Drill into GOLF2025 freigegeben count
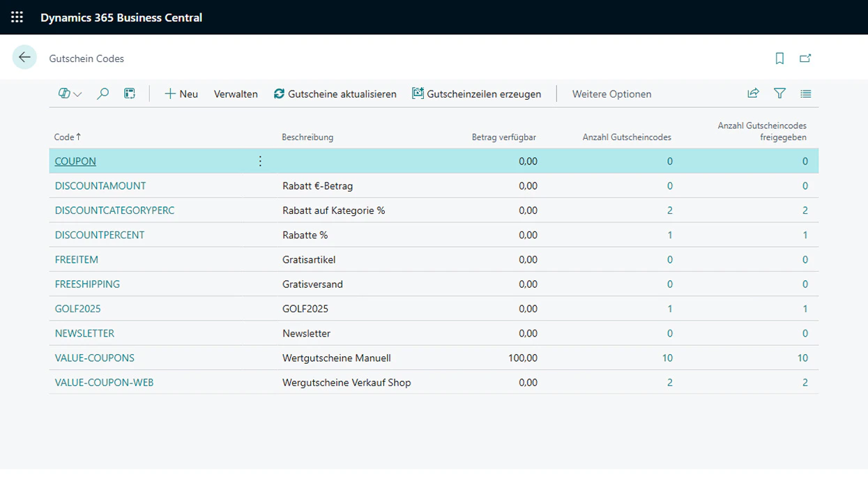The width and height of the screenshot is (868, 483). (x=805, y=309)
